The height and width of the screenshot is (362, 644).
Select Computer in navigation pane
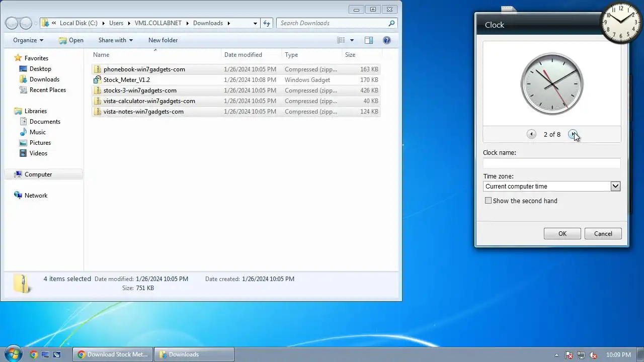pyautogui.click(x=38, y=174)
